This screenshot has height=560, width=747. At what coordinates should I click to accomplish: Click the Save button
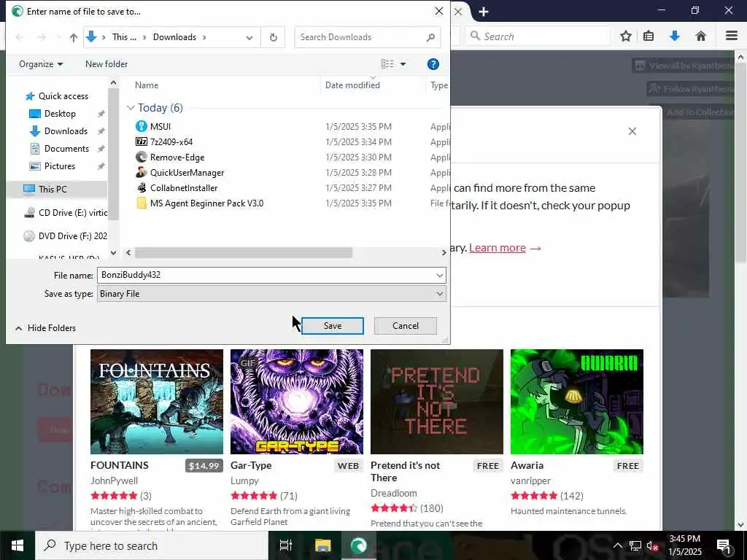[x=333, y=326]
